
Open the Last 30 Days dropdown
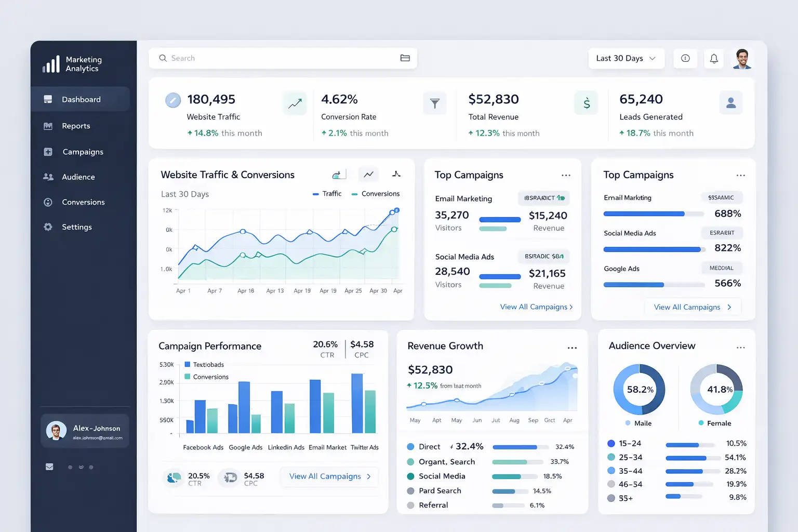point(626,59)
